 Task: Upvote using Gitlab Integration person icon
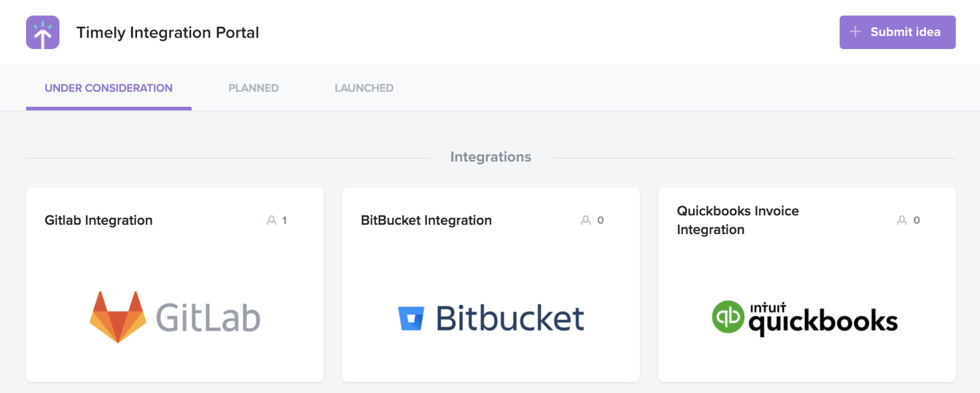point(271,220)
